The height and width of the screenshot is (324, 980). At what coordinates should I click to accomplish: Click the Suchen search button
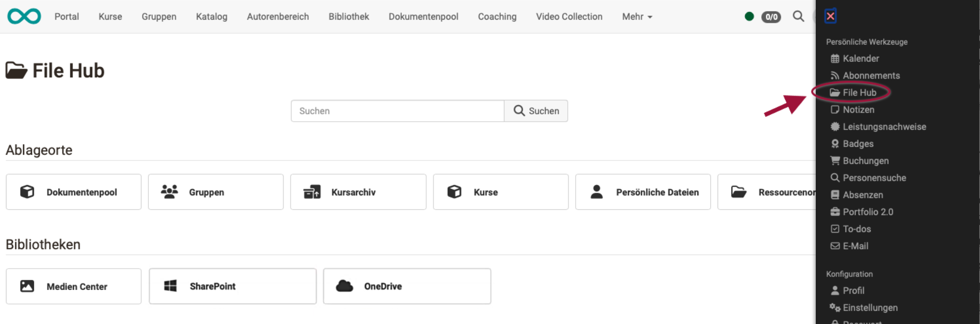536,111
